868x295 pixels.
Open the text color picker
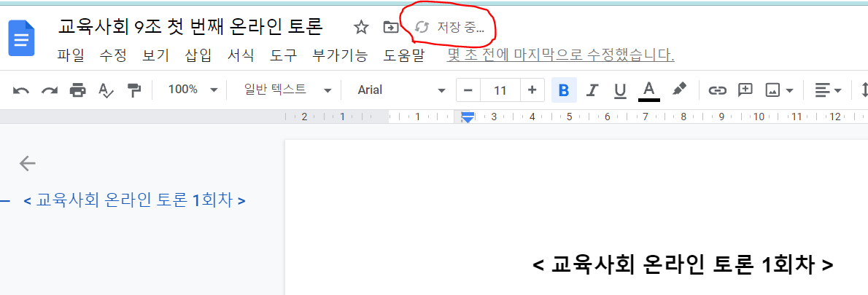point(648,90)
